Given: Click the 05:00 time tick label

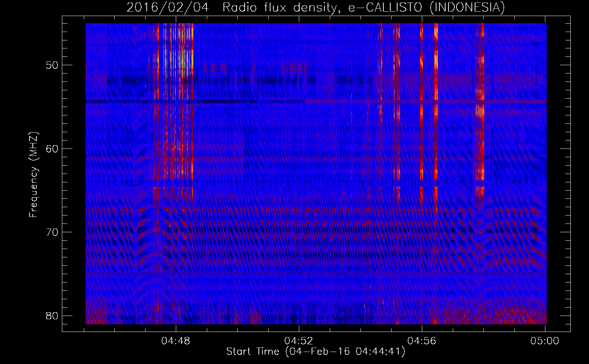Looking at the screenshot, I should pyautogui.click(x=545, y=341).
